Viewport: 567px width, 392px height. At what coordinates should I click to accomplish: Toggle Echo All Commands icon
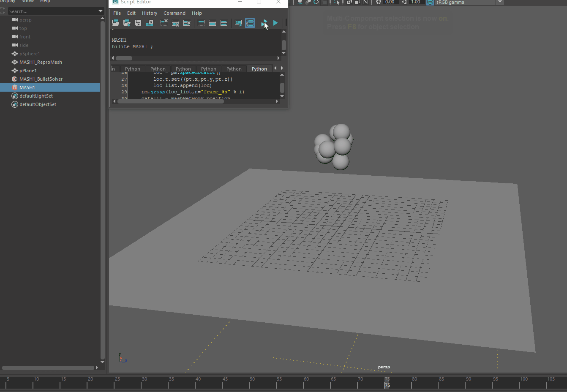click(238, 23)
